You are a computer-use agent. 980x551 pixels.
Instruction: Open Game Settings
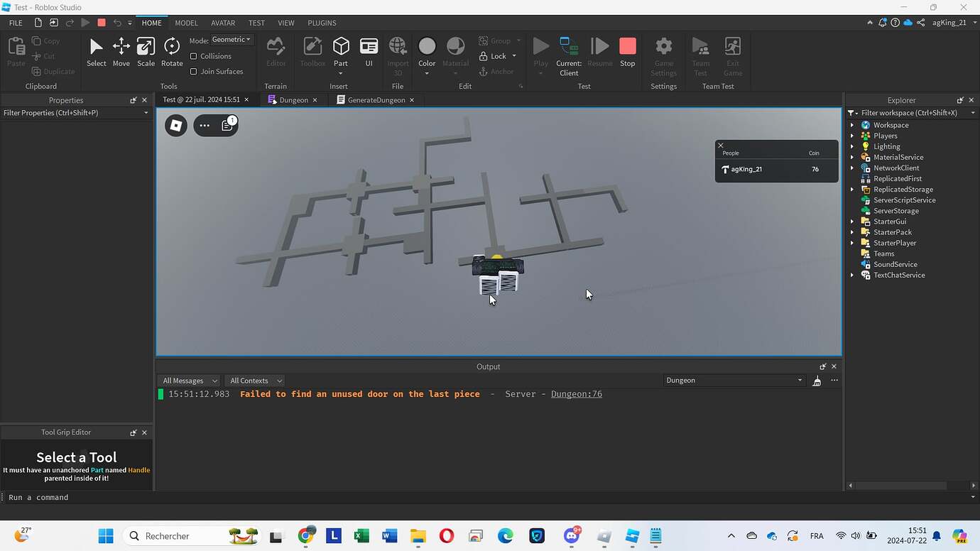(x=663, y=53)
